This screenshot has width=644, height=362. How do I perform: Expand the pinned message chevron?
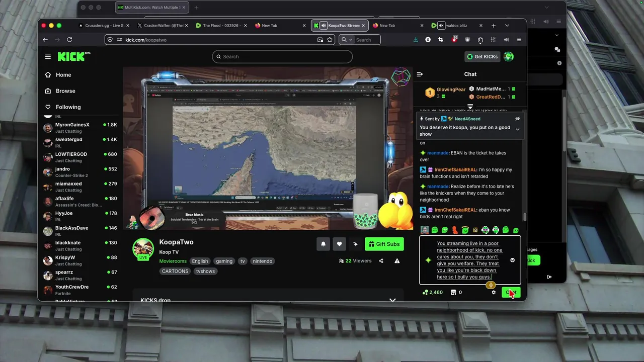(517, 130)
